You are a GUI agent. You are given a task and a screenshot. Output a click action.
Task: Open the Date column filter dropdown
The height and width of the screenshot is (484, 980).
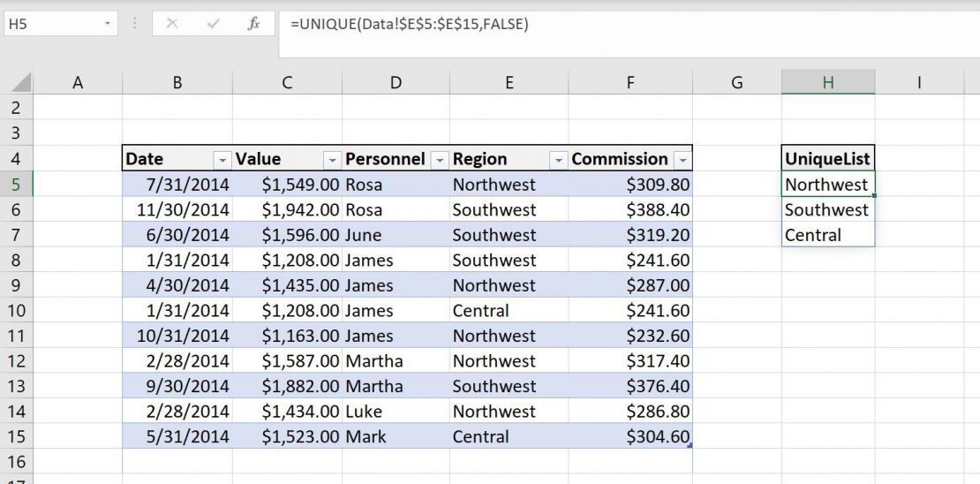click(x=222, y=160)
